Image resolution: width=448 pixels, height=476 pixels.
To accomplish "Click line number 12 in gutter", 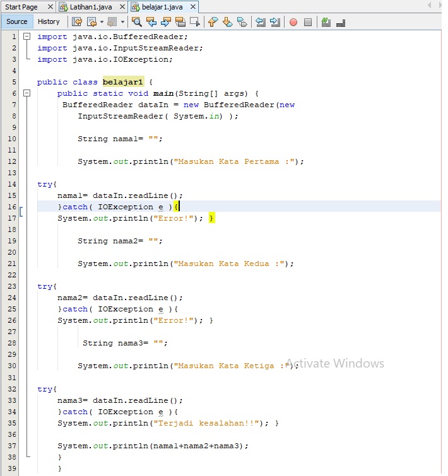I will point(12,161).
